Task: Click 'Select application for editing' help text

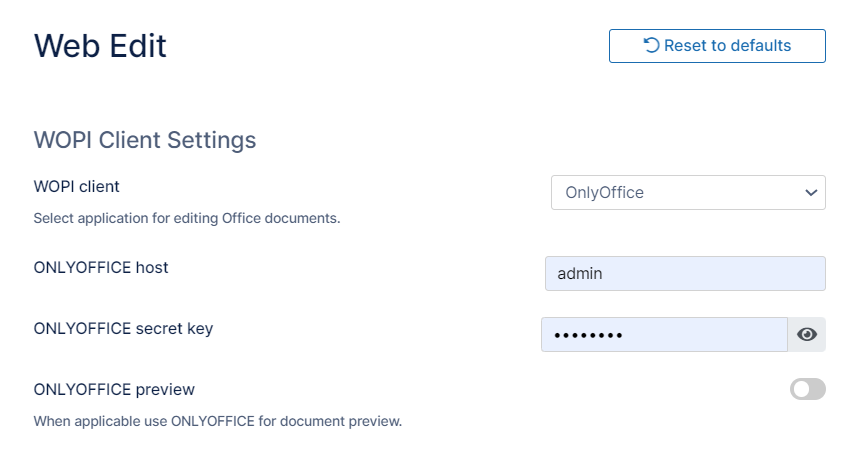Action: [x=187, y=218]
